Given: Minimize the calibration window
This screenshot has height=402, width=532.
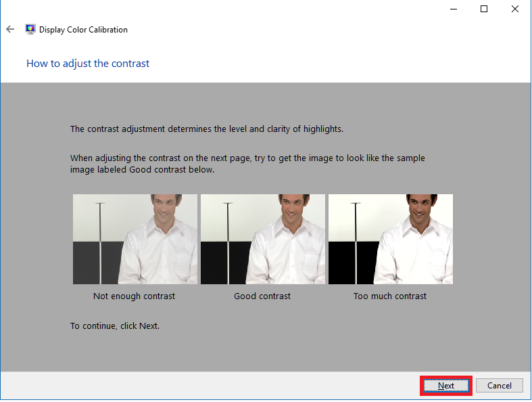Looking at the screenshot, I should (454, 9).
